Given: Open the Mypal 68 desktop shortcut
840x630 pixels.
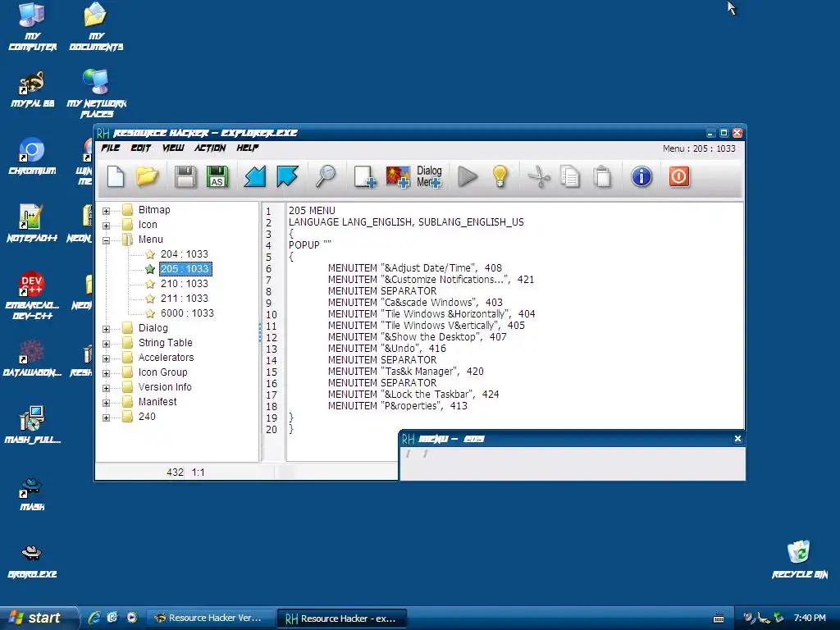Looking at the screenshot, I should click(x=32, y=89).
